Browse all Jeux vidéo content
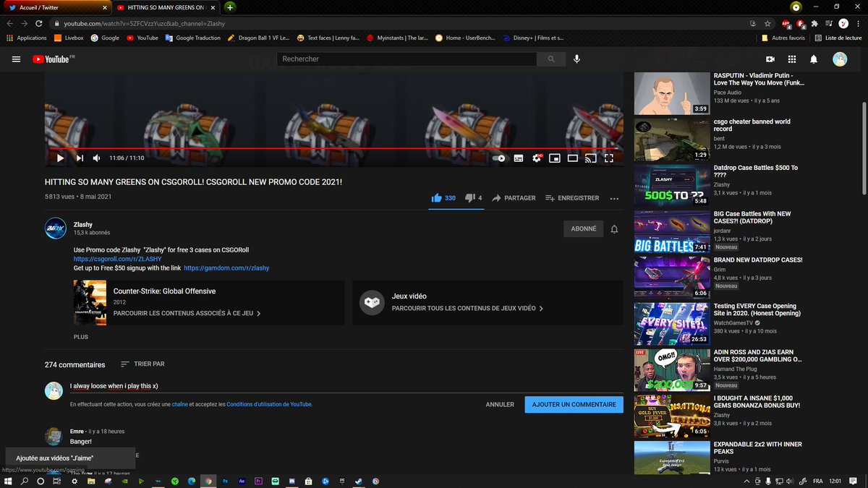868x488 pixels. (x=467, y=308)
